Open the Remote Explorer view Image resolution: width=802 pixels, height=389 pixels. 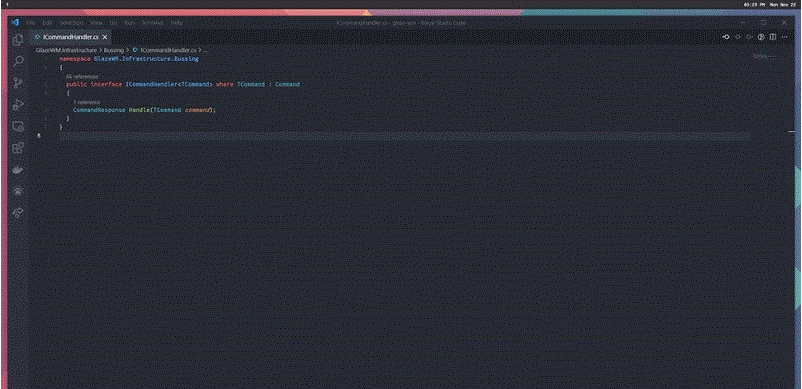click(x=18, y=126)
